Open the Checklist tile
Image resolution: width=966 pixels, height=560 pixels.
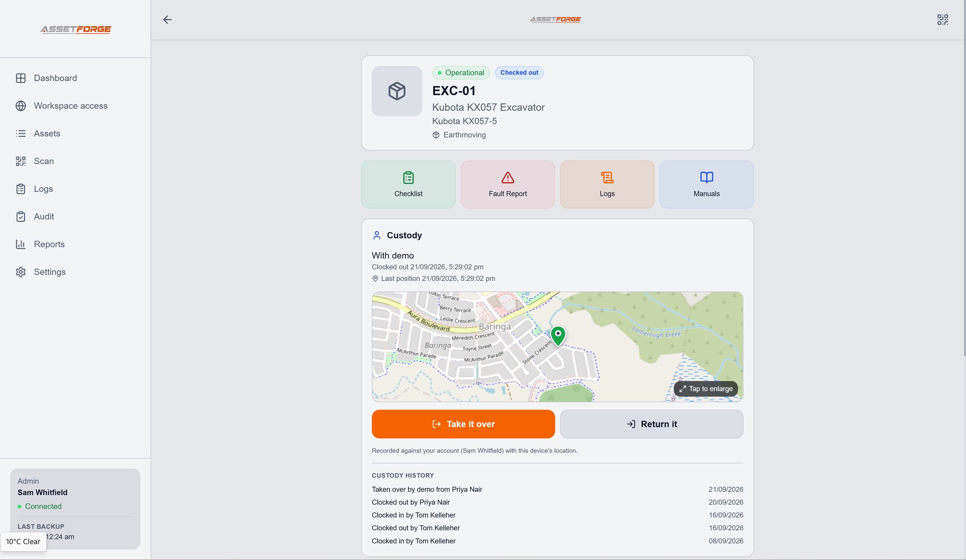point(409,184)
